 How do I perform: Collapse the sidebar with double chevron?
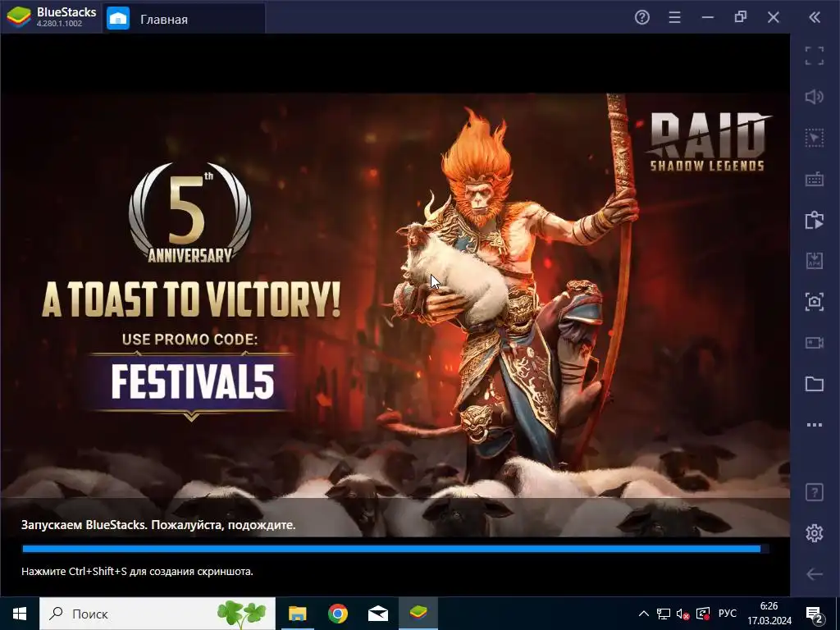pos(815,18)
